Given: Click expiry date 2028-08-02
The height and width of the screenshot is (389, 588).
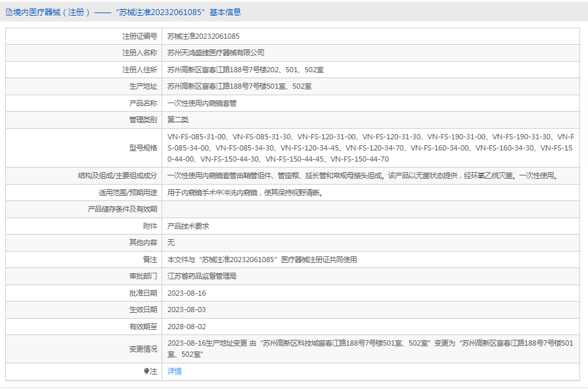Looking at the screenshot, I should [187, 327].
